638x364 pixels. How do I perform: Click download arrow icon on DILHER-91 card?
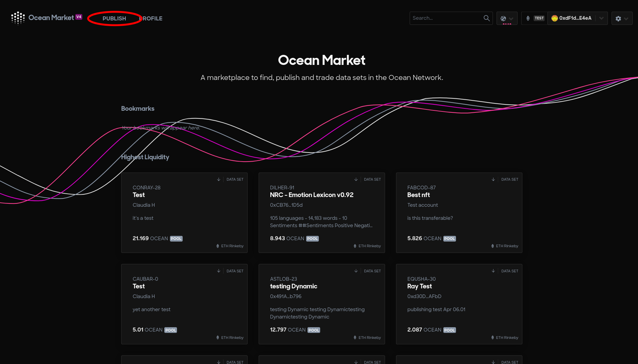point(356,179)
